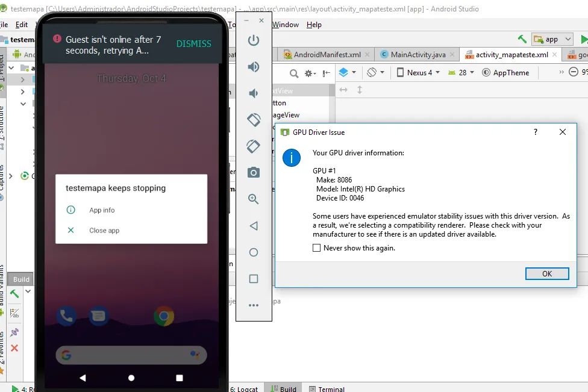This screenshot has height=392, width=588.
Task: Rotate the emulator right
Action: (x=254, y=146)
